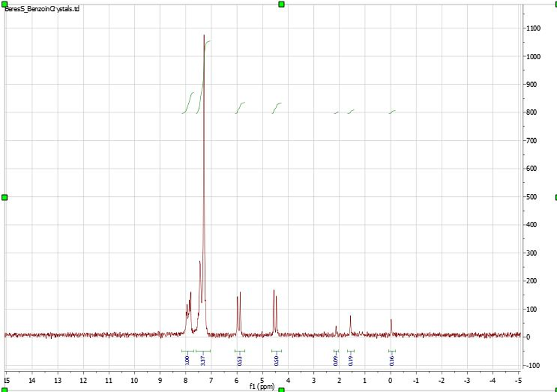557x392 pixels.
Task: Select the green resize handle on left edge
Action: pos(4,197)
